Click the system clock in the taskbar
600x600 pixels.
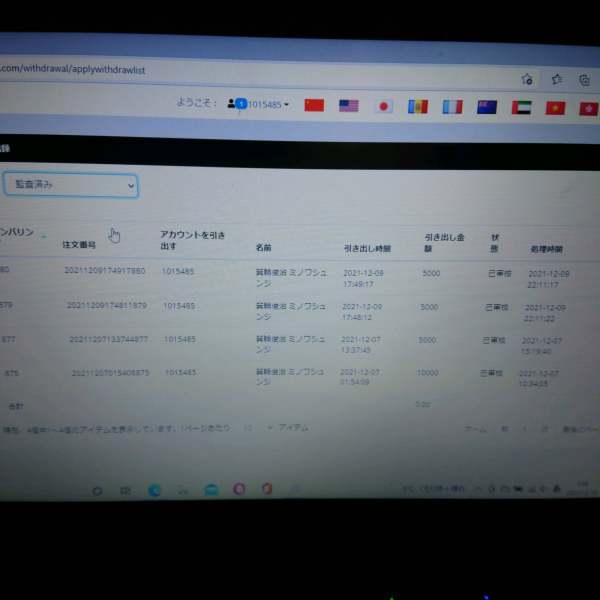(x=582, y=489)
